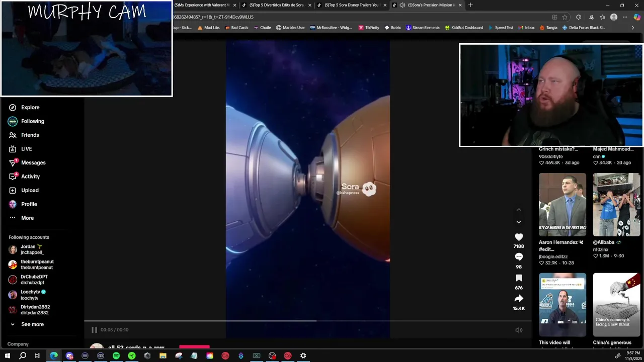The image size is (644, 362).
Task: Open 90skid4lyfe creator link
Action: [551, 156]
